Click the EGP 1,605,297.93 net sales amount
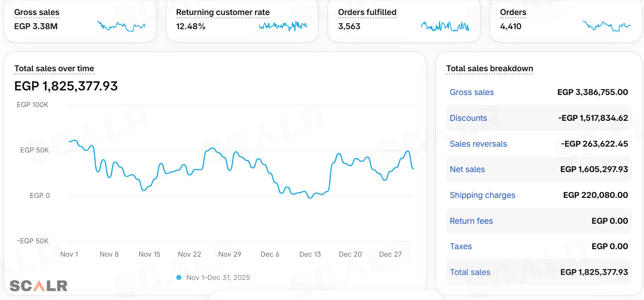The image size is (644, 300). (x=594, y=170)
